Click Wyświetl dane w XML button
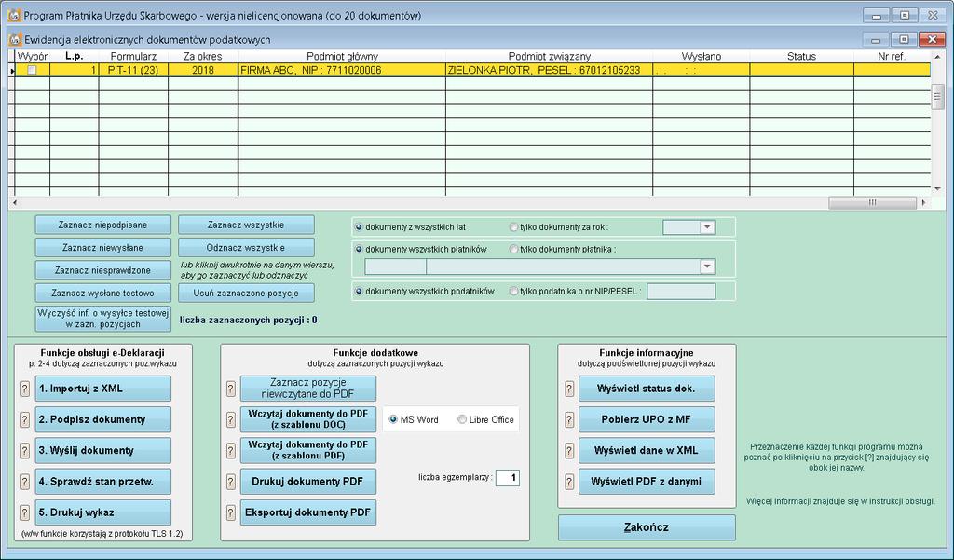 647,450
